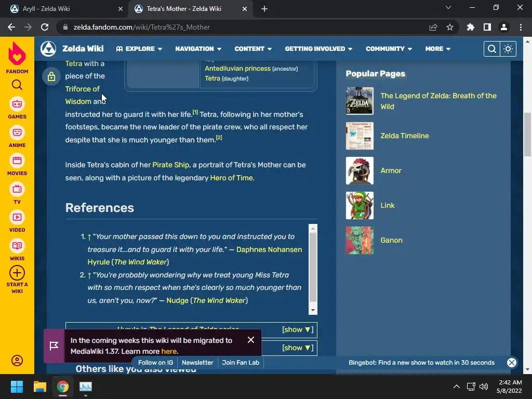Viewport: 532px width, 399px height.
Task: Toggle the light/dark theme switch
Action: click(508, 49)
